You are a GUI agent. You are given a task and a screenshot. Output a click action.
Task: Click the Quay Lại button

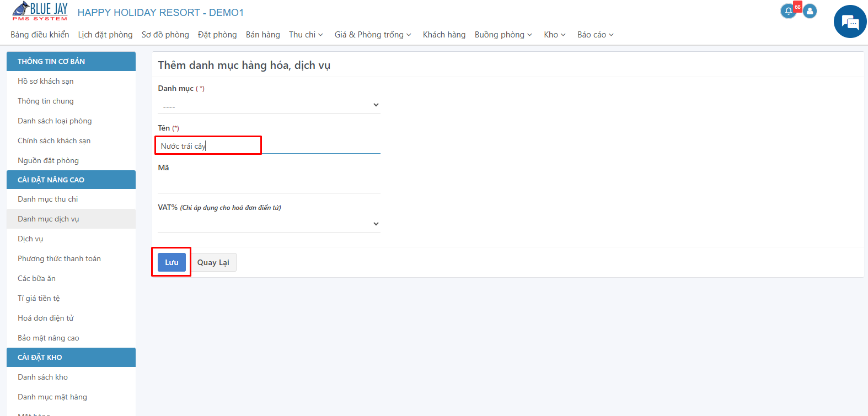tap(213, 262)
